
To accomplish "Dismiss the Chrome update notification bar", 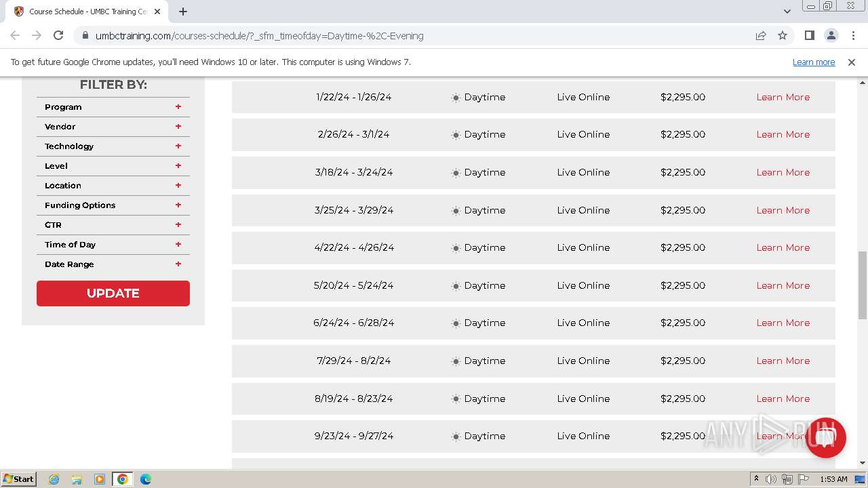I will [x=851, y=62].
